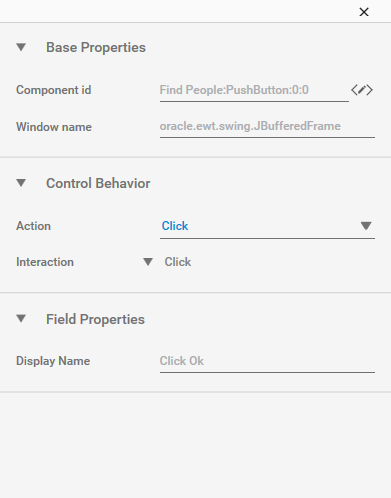Viewport: 391px width, 498px height.
Task: Collapse the Field Properties section triangle
Action: click(x=21, y=319)
